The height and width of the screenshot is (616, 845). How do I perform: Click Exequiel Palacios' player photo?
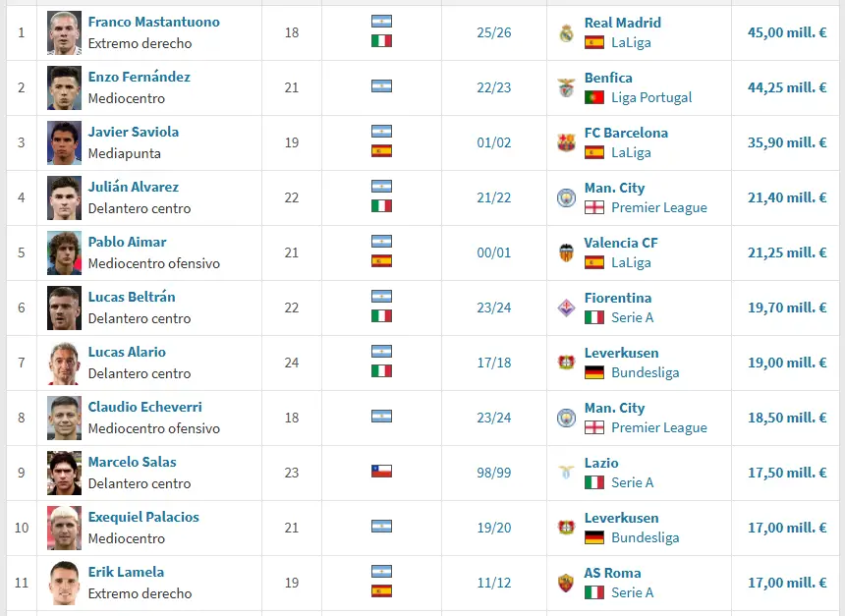65,528
